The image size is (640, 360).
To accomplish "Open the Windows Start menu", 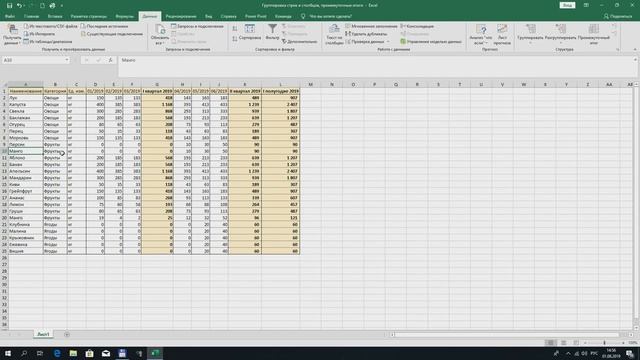I will 8,353.
